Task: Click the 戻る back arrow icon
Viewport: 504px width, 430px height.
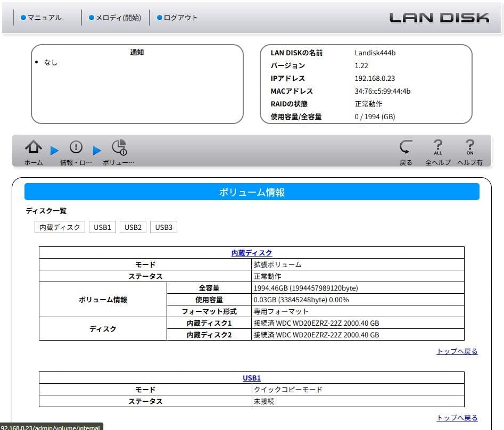Action: coord(406,148)
